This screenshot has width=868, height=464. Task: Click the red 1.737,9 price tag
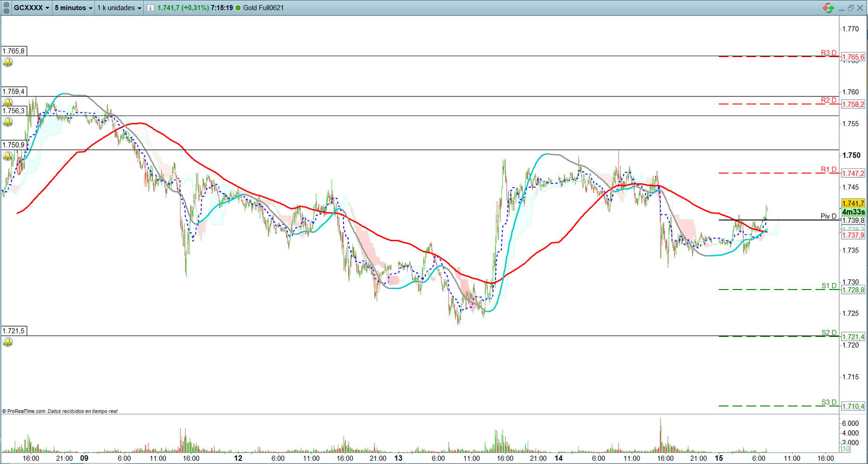(853, 235)
